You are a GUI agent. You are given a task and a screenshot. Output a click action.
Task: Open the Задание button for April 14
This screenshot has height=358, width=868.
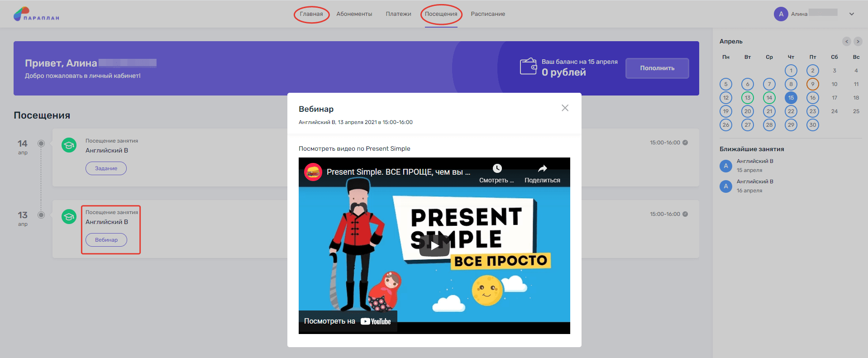106,168
